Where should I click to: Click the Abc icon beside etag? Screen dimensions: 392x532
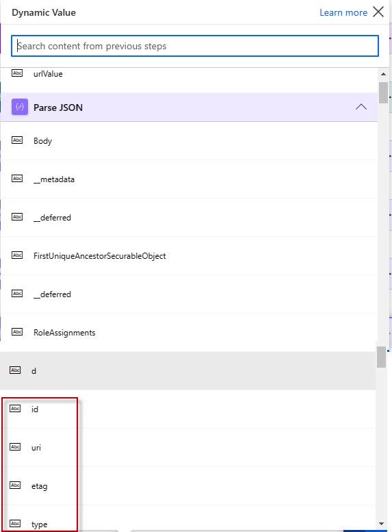15,485
